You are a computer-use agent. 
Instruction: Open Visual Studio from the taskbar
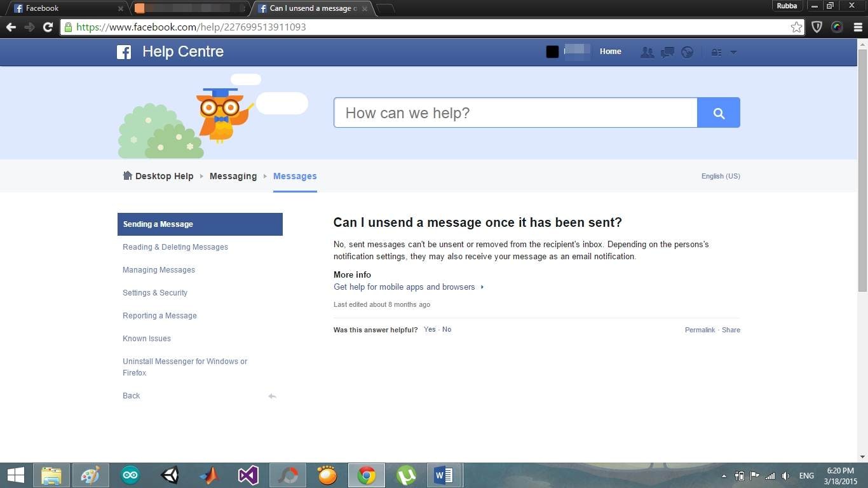[x=248, y=475]
